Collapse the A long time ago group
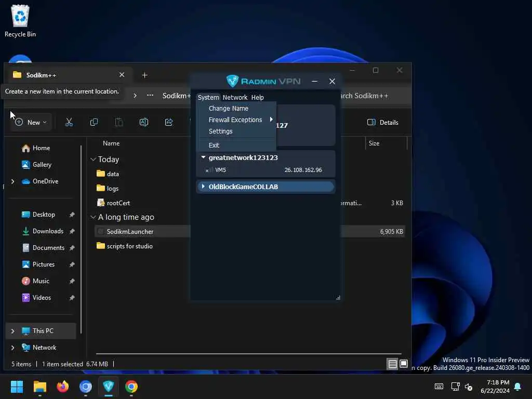The width and height of the screenshot is (532, 399). [93, 217]
